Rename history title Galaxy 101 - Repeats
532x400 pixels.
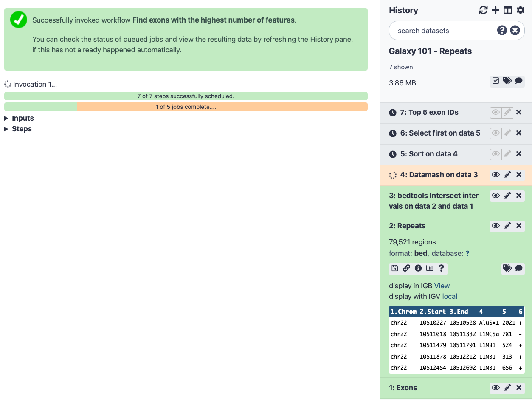point(430,51)
